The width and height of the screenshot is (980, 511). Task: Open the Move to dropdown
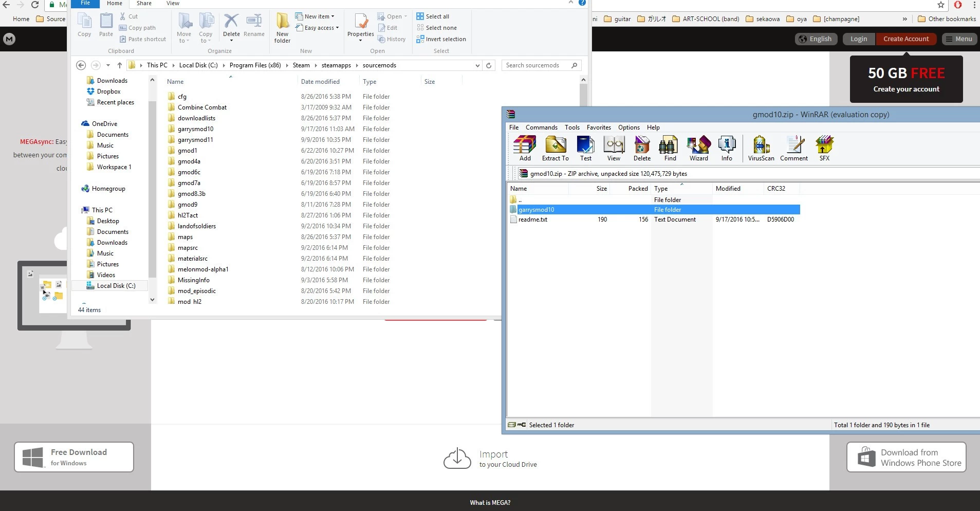(184, 28)
